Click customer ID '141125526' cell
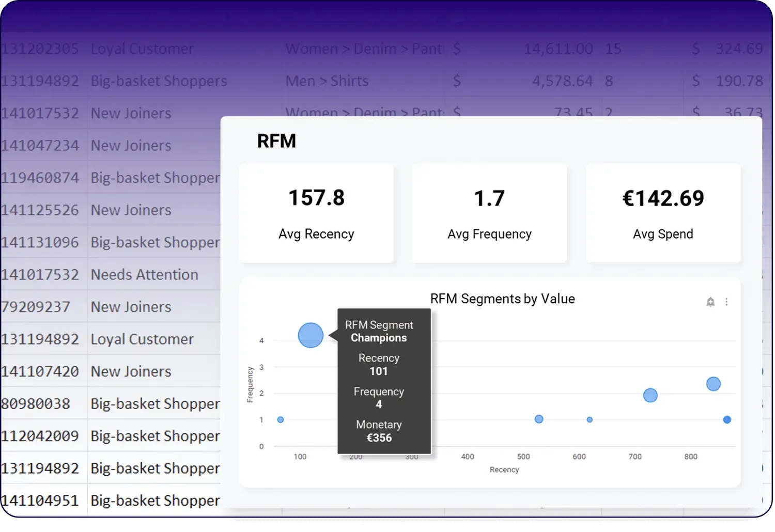775x532 pixels. (x=40, y=210)
